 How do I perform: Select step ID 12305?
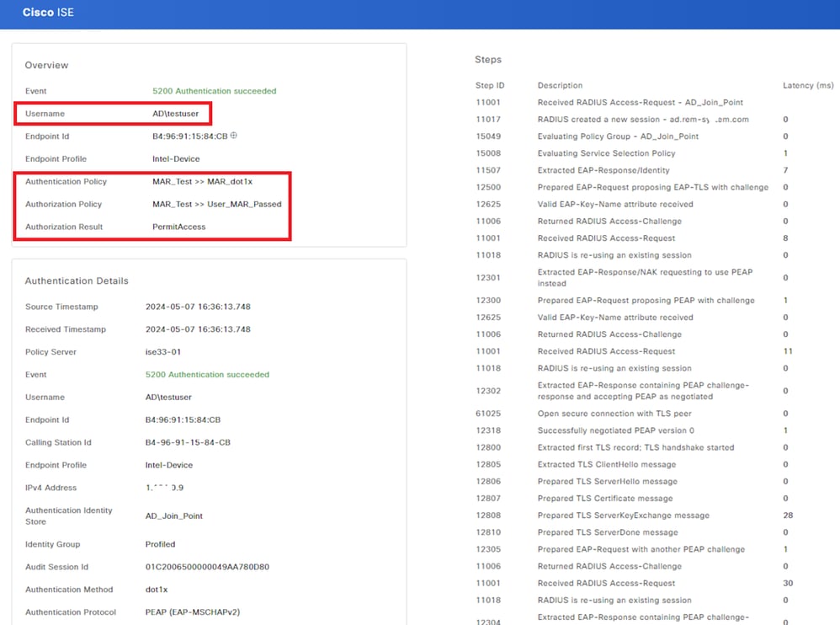point(488,549)
